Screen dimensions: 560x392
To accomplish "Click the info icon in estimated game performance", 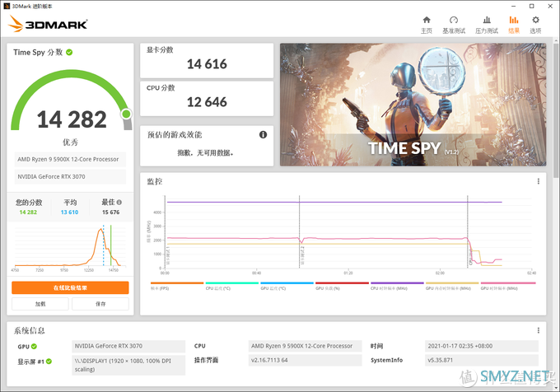I will point(263,134).
